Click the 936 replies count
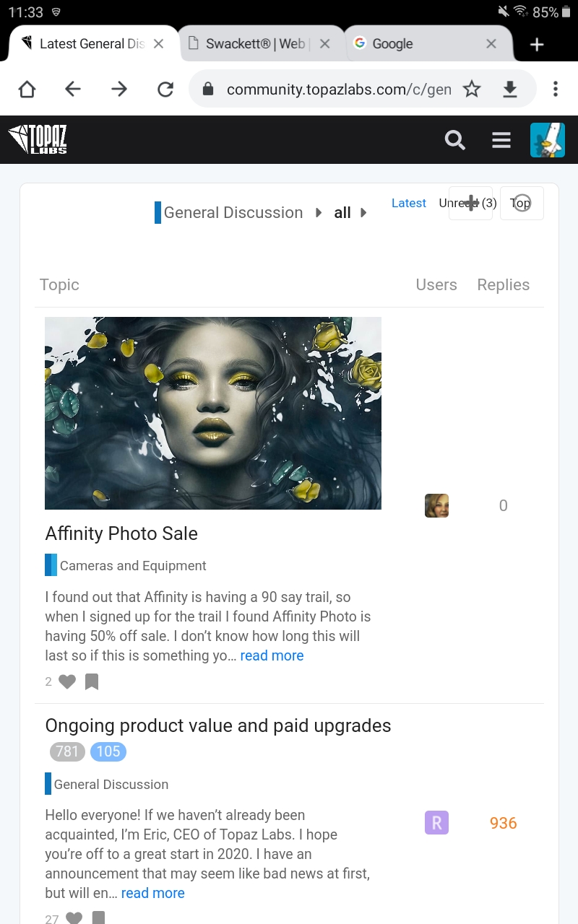578x924 pixels. click(x=503, y=823)
